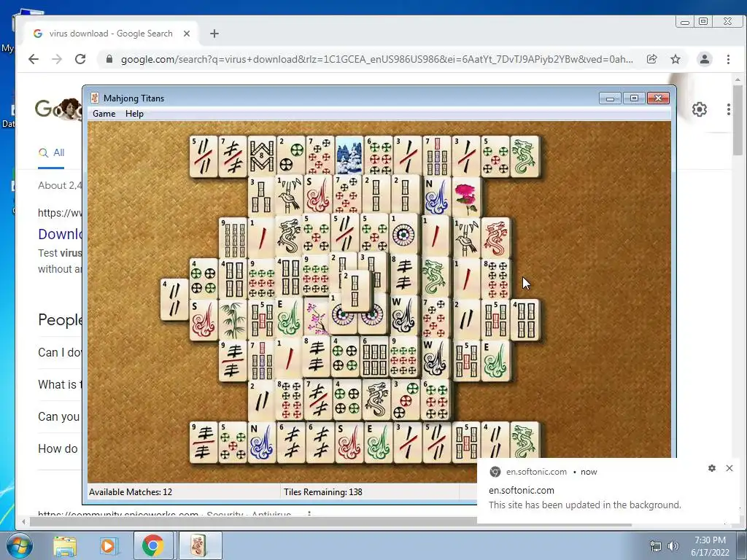Viewport: 747px width, 560px height.
Task: Share this page from the address bar
Action: [x=651, y=59]
